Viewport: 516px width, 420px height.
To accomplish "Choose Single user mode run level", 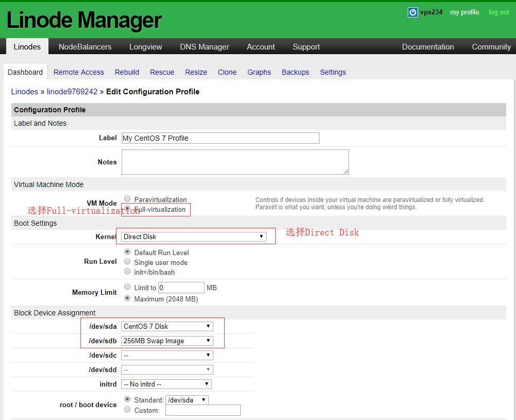I will pyautogui.click(x=127, y=262).
